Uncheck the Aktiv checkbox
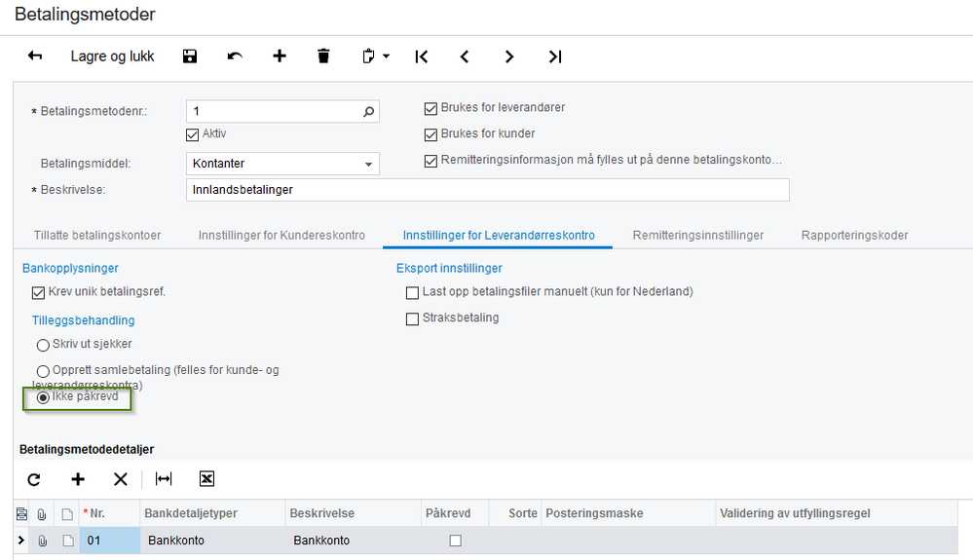Viewport: 973px width, 560px height. (x=192, y=133)
